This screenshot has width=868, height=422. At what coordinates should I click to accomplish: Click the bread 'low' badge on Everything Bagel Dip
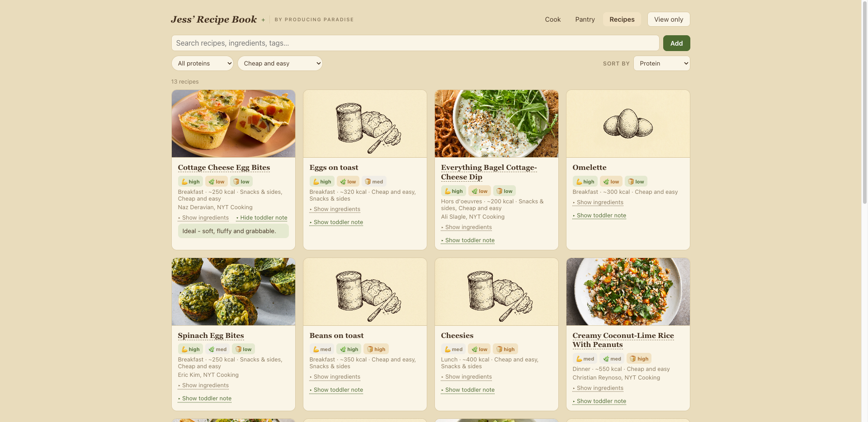click(x=505, y=191)
